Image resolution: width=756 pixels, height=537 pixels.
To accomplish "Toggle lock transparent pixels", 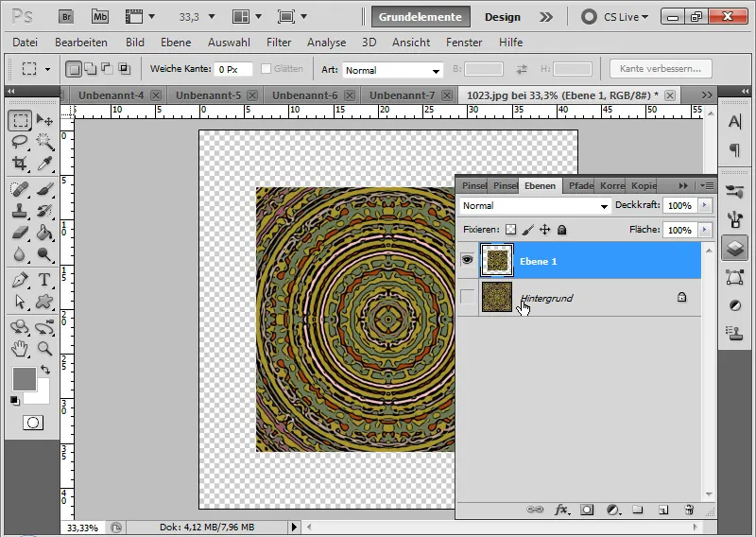I will (510, 230).
